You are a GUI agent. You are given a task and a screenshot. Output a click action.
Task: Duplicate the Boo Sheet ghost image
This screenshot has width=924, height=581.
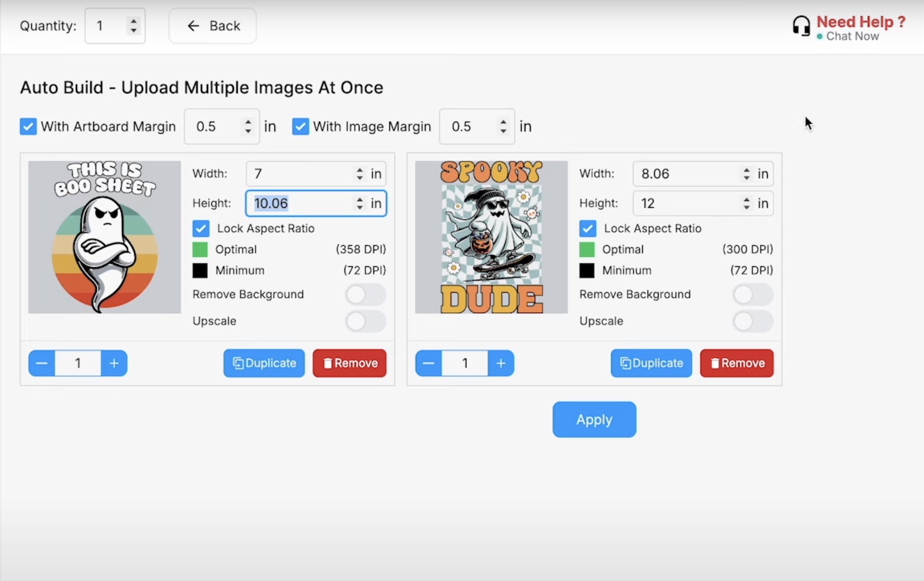264,363
